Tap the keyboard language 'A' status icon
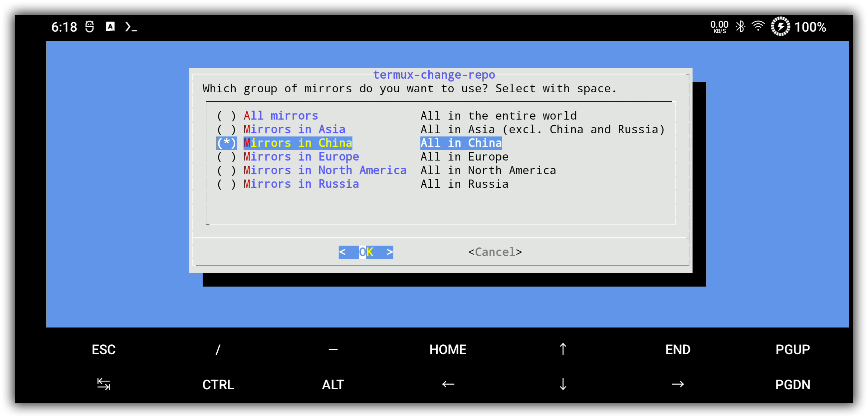868x418 pixels. click(110, 27)
